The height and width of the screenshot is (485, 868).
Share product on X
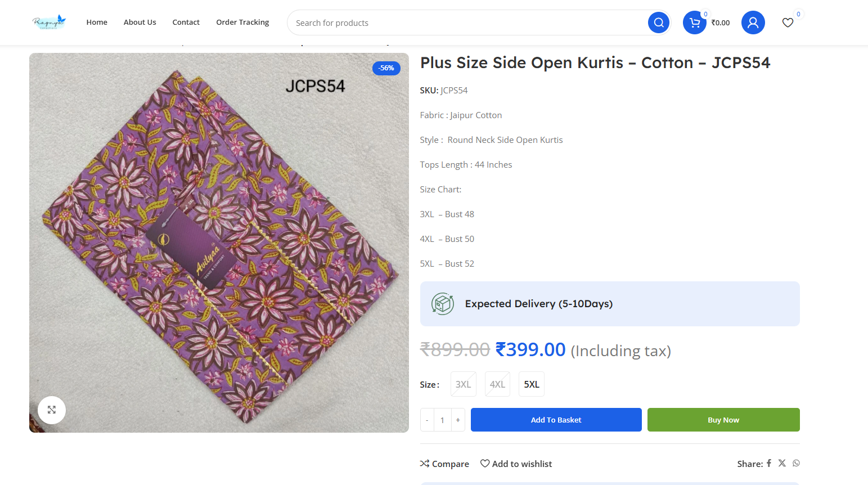(x=782, y=463)
